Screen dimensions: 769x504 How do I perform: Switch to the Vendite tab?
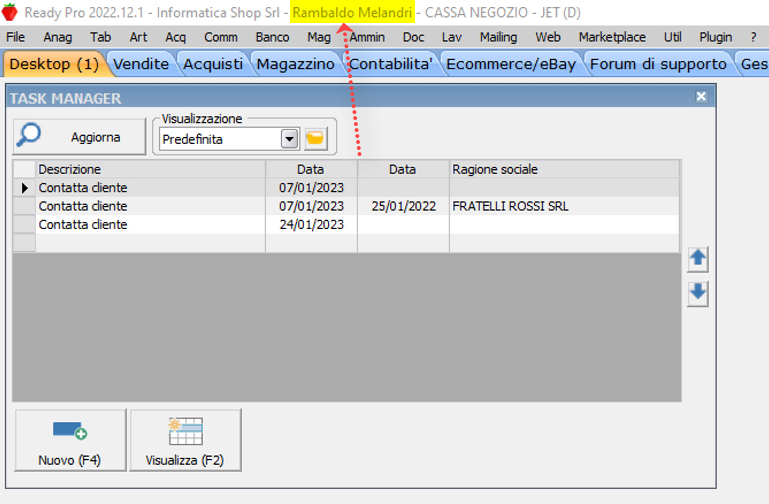click(141, 64)
